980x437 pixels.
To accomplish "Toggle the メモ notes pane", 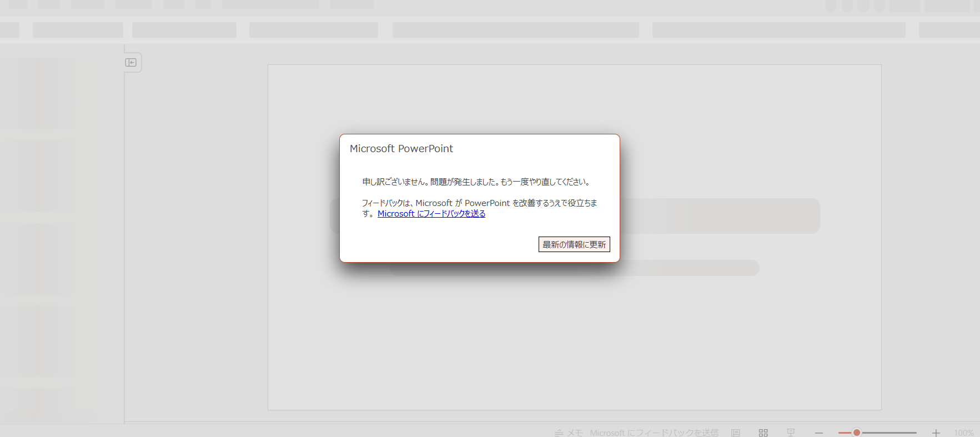I will click(569, 433).
